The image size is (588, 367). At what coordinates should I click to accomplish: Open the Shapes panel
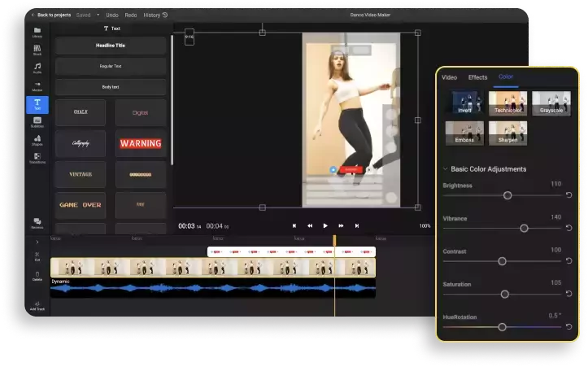37,140
